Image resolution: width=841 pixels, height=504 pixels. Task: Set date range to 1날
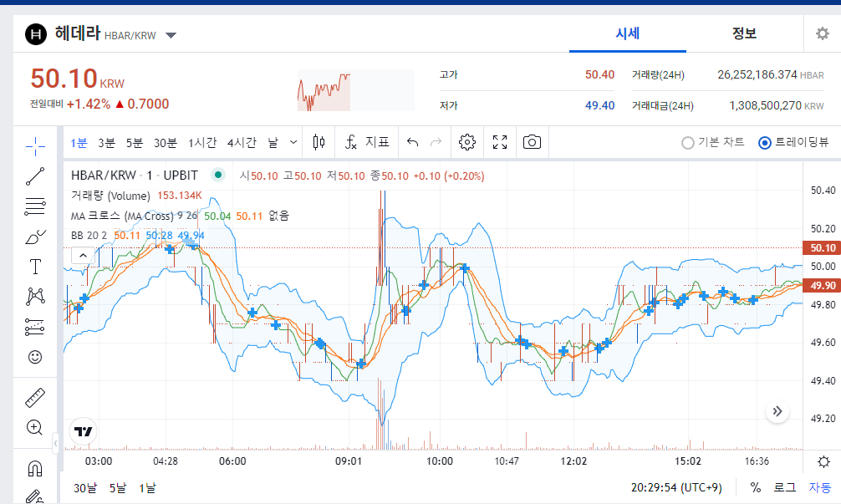[147, 488]
